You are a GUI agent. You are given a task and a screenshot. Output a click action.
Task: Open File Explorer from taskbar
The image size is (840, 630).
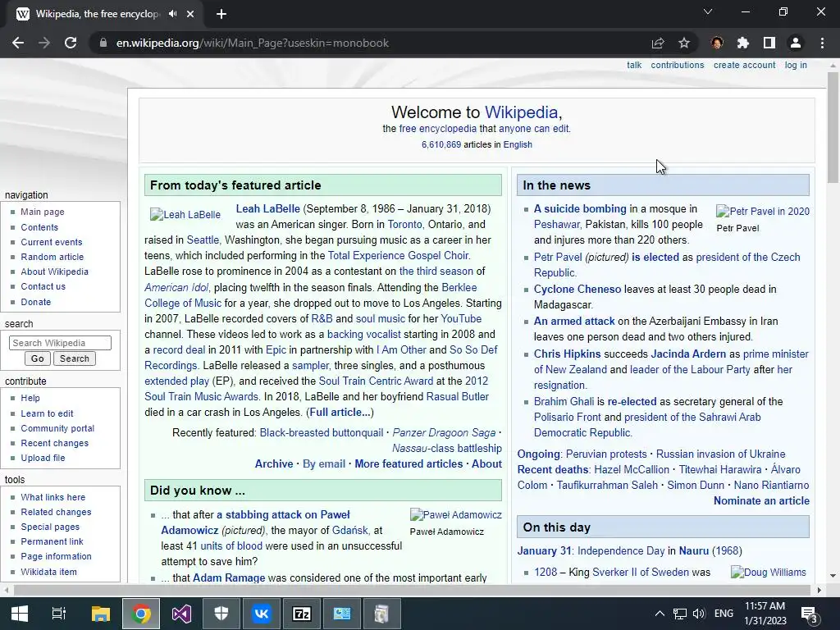(100, 614)
